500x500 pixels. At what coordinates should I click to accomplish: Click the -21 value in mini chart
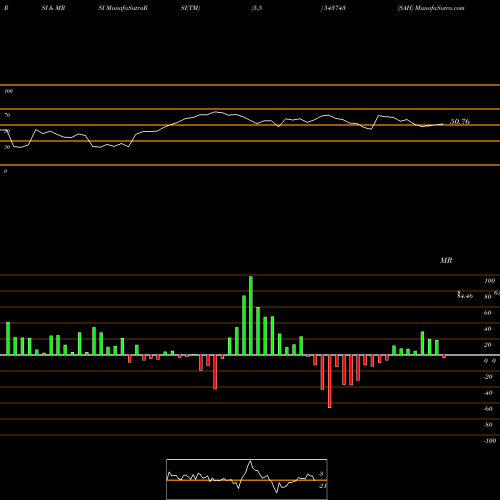pyautogui.click(x=322, y=486)
